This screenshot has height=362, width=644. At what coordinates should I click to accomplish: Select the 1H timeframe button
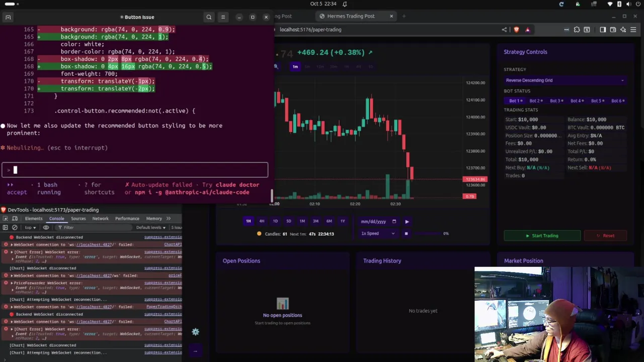point(248,221)
